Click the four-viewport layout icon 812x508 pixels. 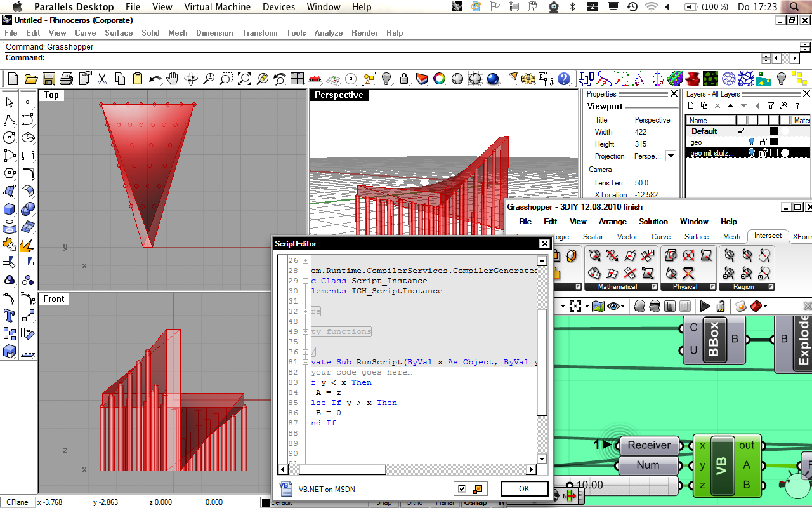coord(297,79)
